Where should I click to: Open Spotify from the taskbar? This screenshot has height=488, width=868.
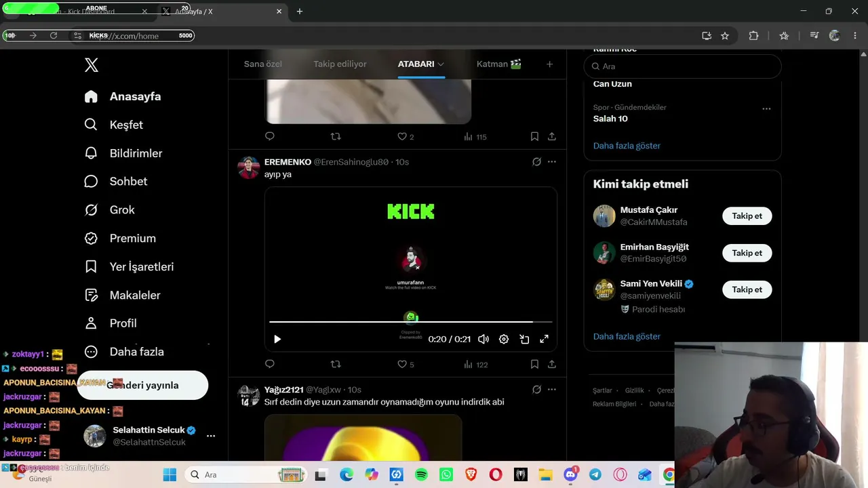point(421,475)
